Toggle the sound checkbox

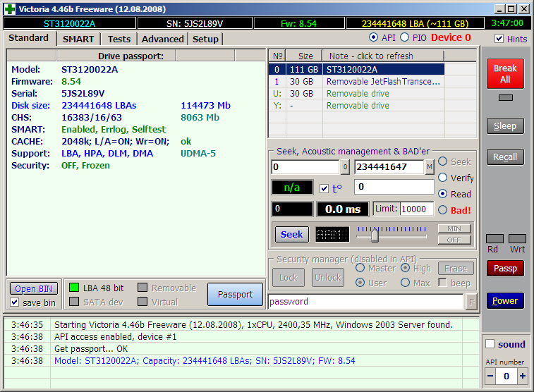[x=490, y=343]
